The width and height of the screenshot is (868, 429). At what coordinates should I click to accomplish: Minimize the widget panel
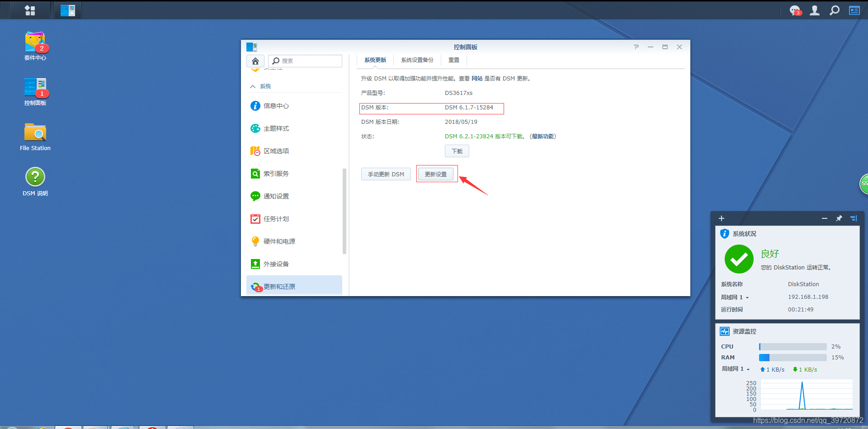[x=825, y=218]
